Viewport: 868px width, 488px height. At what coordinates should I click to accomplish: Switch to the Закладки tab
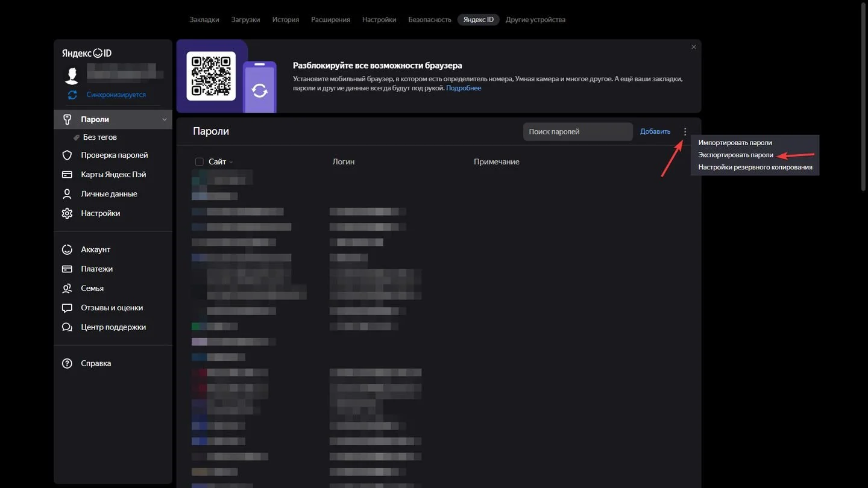[204, 19]
